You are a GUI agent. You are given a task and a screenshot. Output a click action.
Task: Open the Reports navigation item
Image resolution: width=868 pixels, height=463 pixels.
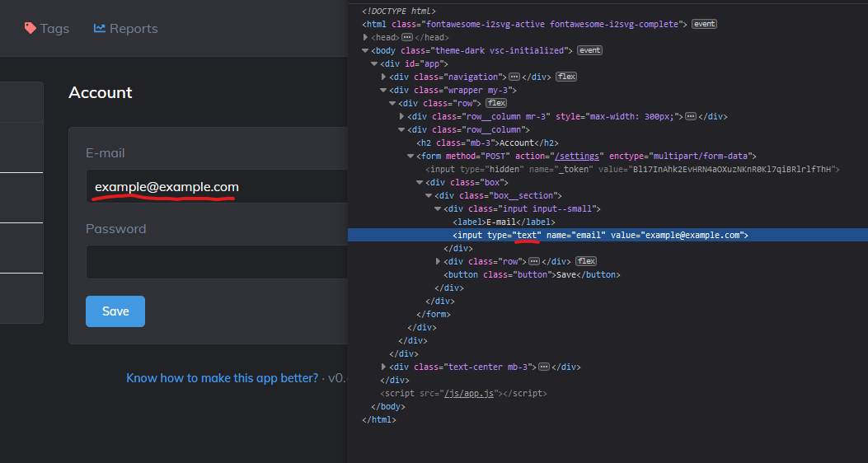125,28
